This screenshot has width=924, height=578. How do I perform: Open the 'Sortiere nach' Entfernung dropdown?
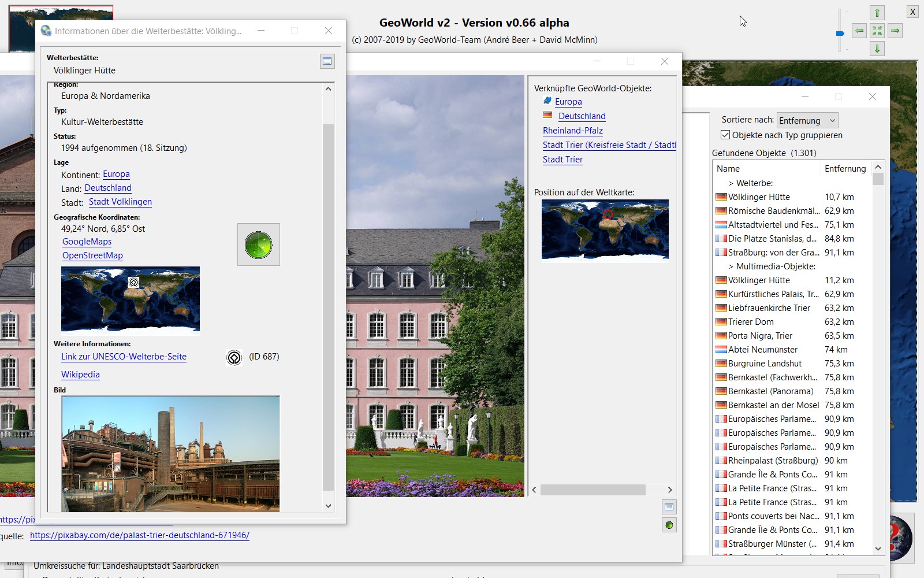(x=807, y=120)
